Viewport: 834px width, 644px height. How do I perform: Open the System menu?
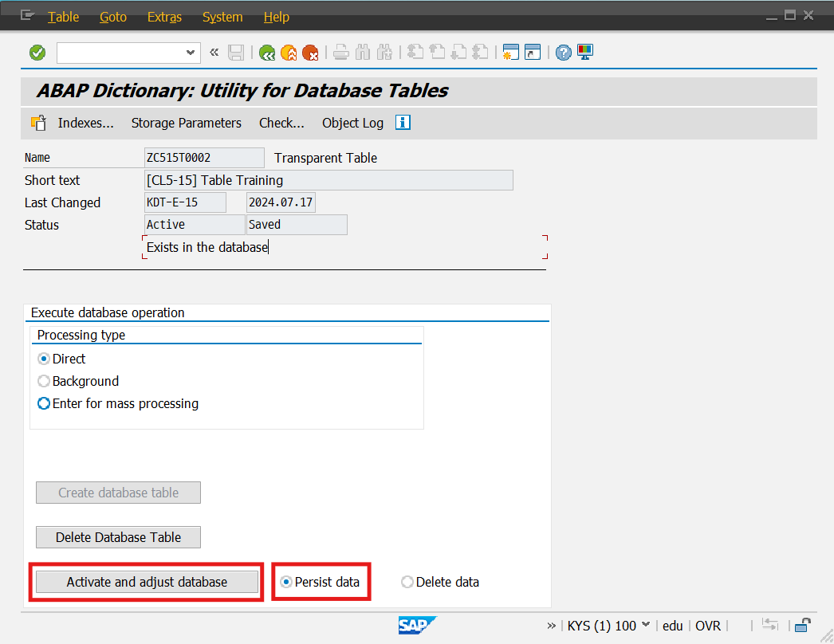point(222,17)
